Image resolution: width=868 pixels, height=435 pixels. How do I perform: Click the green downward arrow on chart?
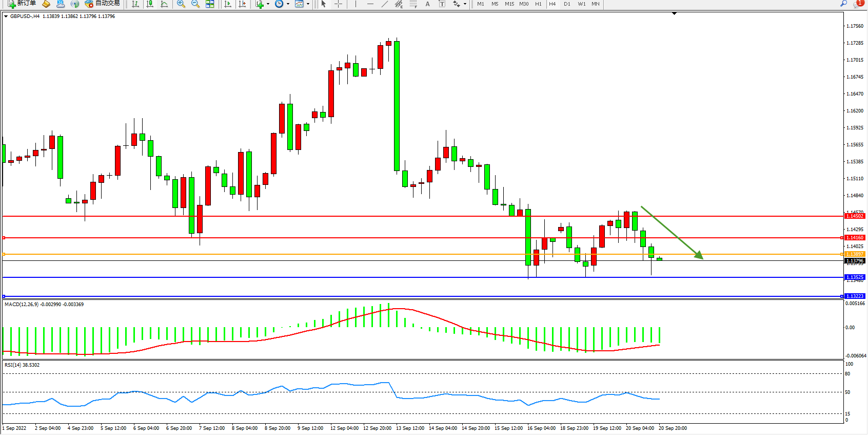pyautogui.click(x=672, y=233)
